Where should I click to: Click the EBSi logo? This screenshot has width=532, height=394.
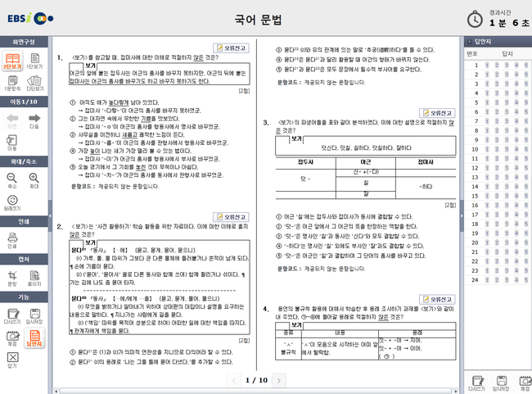[30, 18]
